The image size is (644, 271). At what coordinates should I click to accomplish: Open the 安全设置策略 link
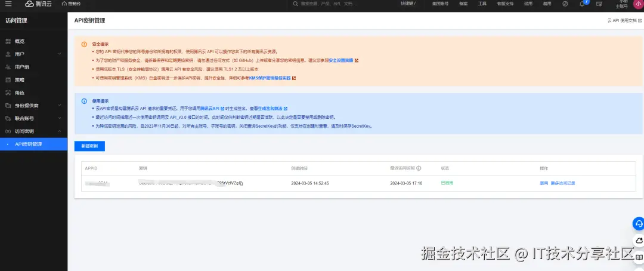(x=341, y=60)
